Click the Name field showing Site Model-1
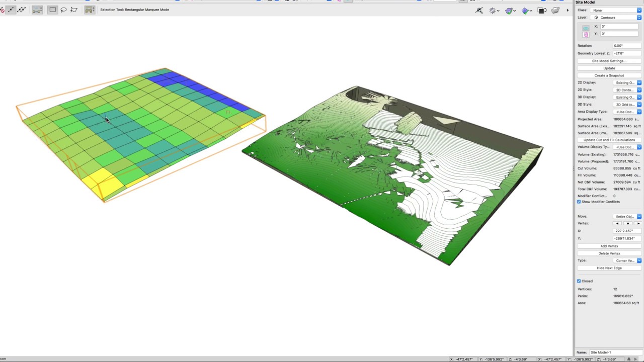Screen dimensions: 644x362 click(x=615, y=352)
